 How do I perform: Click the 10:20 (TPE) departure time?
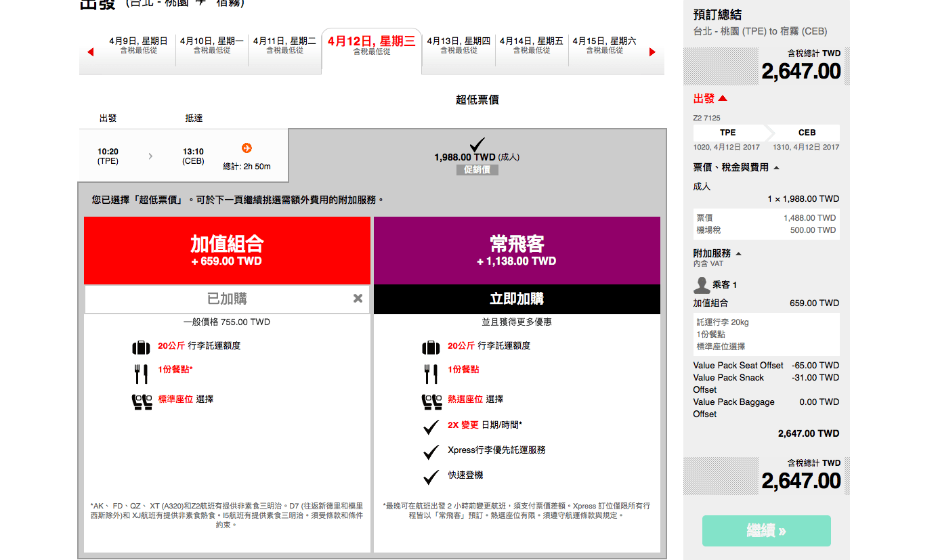point(108,156)
